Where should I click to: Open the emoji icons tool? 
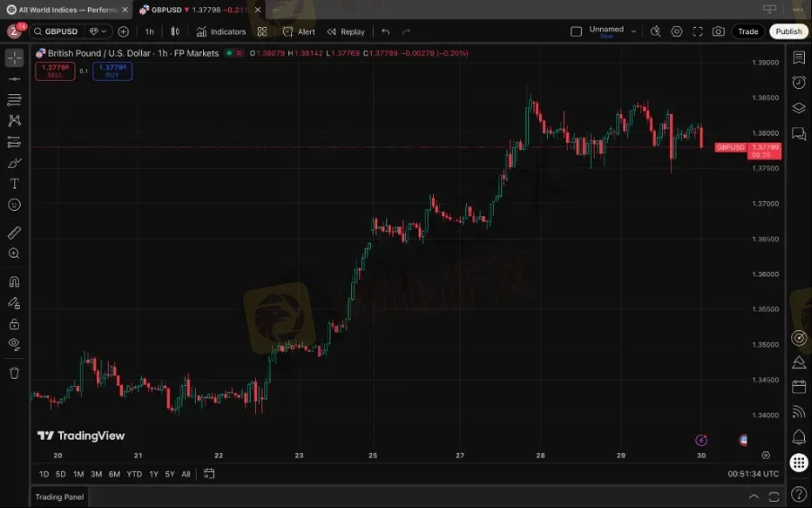point(14,205)
